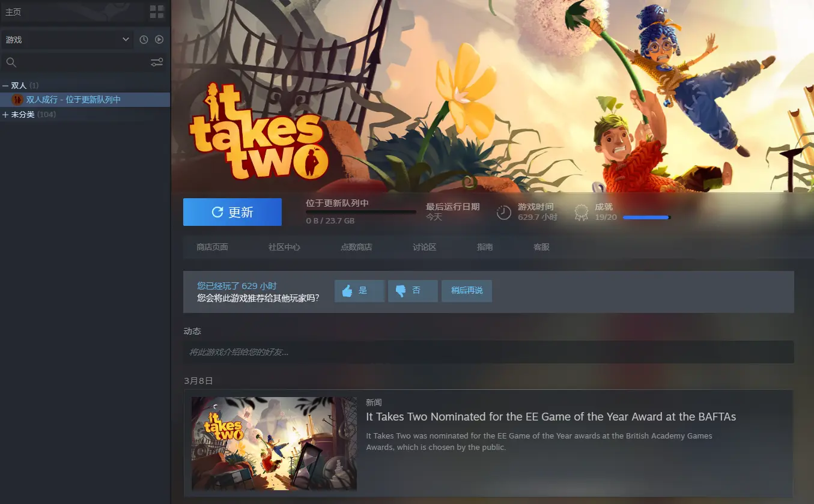Click the 0 B / 23.7 GB text
The width and height of the screenshot is (814, 504).
(x=330, y=221)
